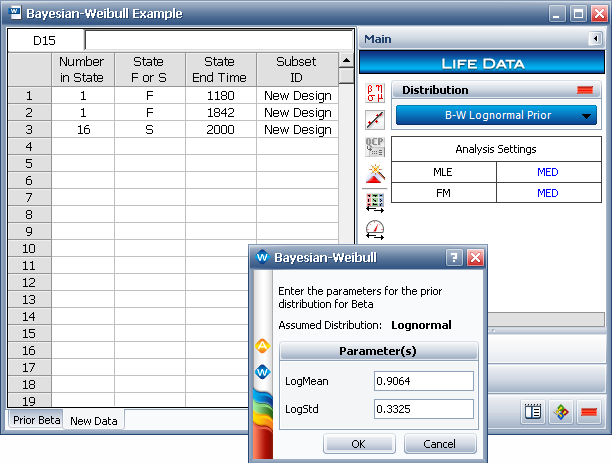Toggle the MLE analysis setting

click(x=443, y=172)
